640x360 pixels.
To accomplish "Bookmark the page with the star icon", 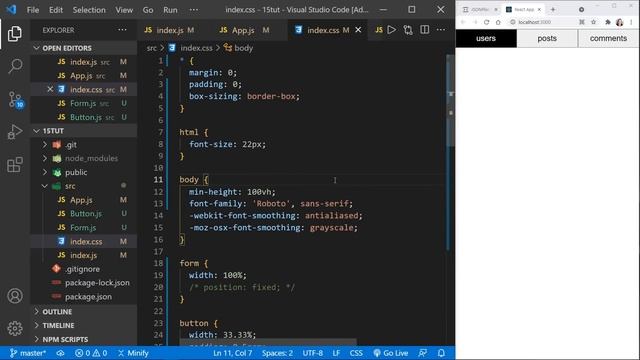I will pyautogui.click(x=593, y=22).
